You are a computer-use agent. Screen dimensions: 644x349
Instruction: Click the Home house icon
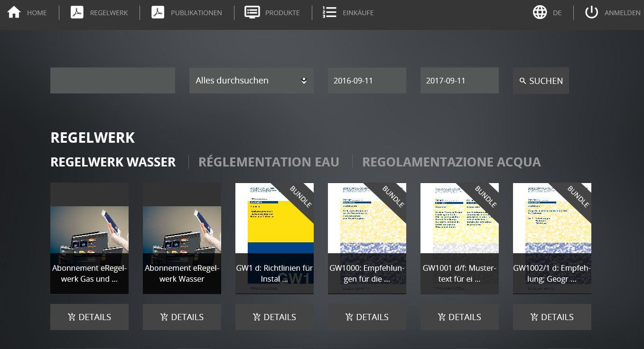[x=14, y=12]
